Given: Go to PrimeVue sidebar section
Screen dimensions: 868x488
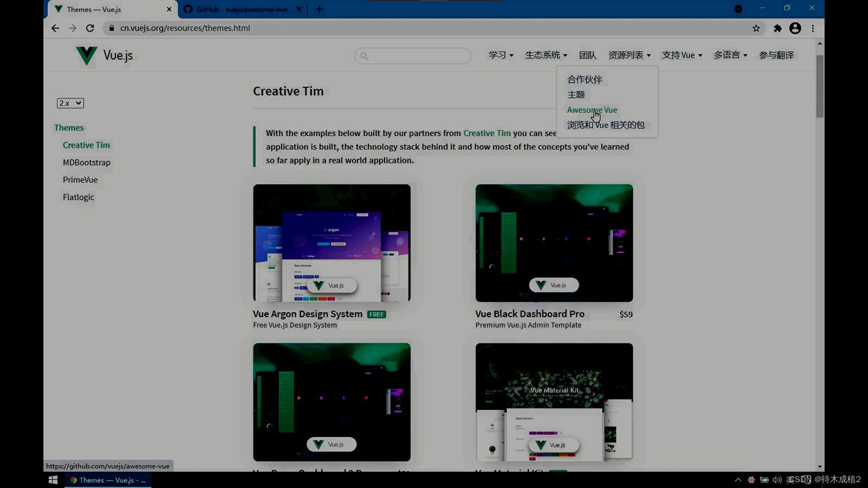Looking at the screenshot, I should pyautogui.click(x=80, y=180).
